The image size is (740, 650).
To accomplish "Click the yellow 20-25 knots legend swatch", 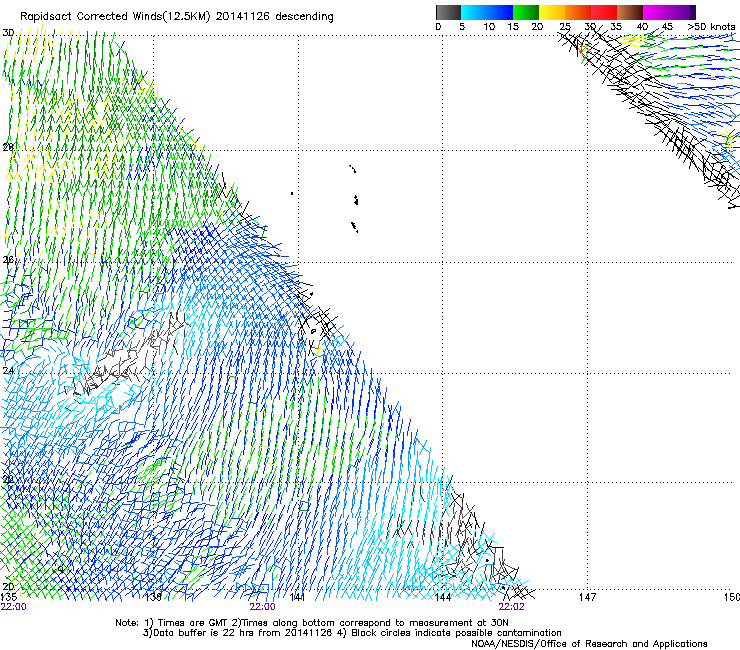I will 552,12.
